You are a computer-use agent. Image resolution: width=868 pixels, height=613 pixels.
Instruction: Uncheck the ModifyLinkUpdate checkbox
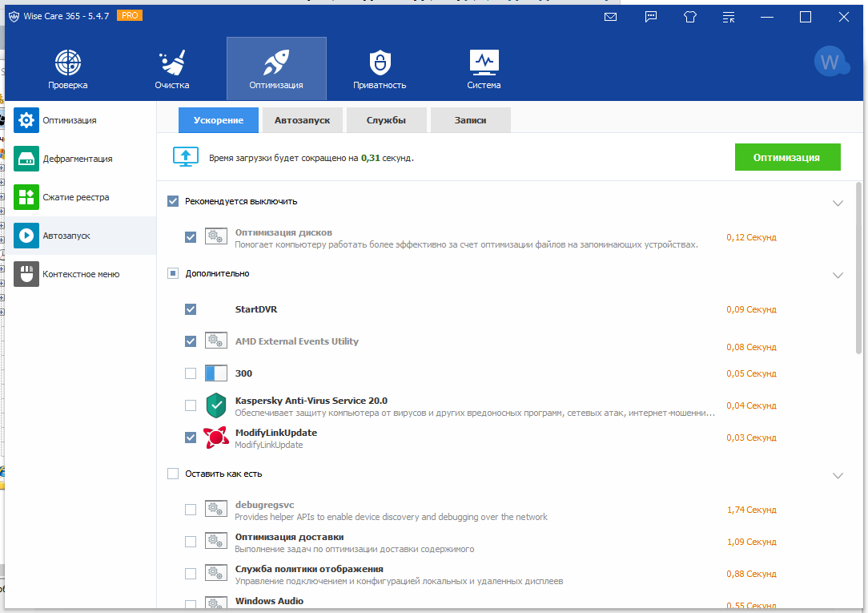(x=191, y=438)
